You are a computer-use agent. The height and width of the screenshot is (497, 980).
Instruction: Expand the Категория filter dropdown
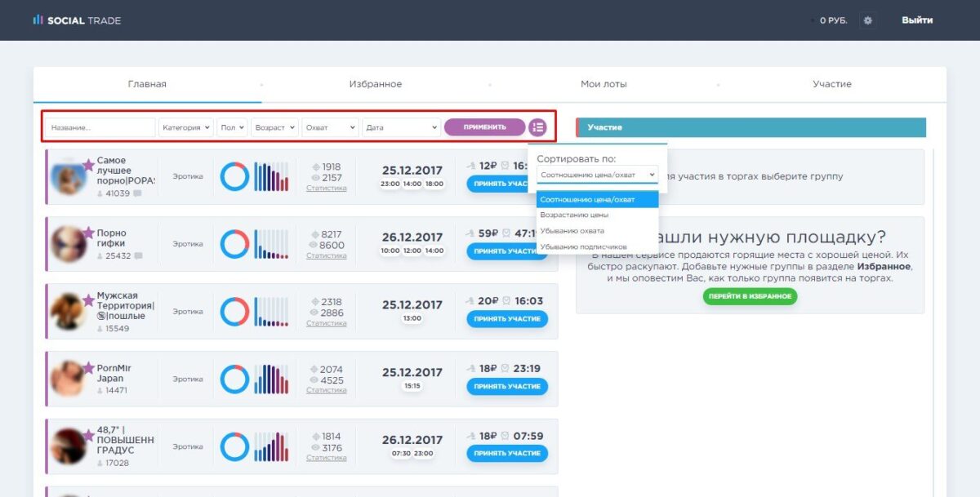click(x=186, y=127)
